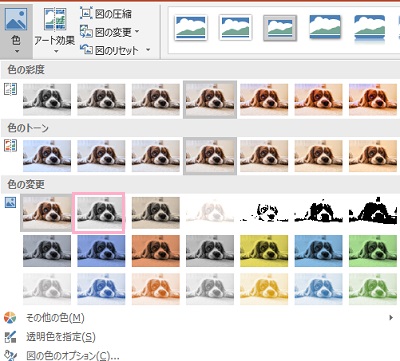Choose the no-recolor original dog thumbnail

coord(46,213)
